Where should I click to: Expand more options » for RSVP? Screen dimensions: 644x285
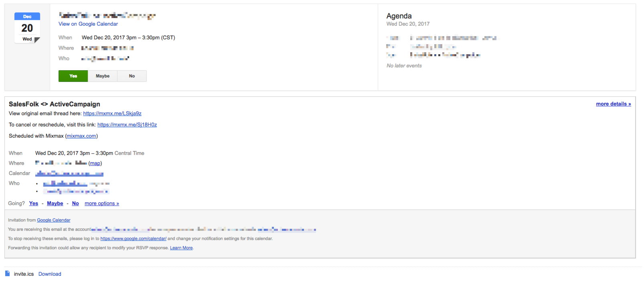tap(102, 204)
